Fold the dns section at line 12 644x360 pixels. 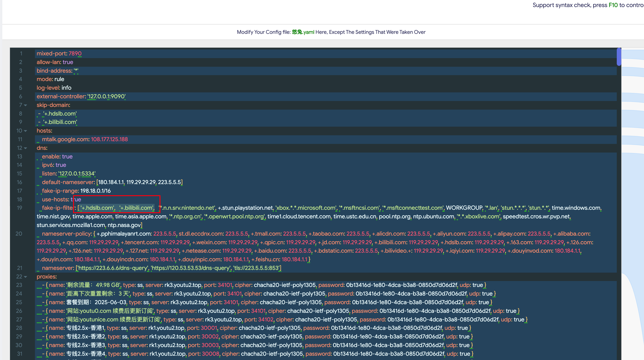(x=25, y=148)
